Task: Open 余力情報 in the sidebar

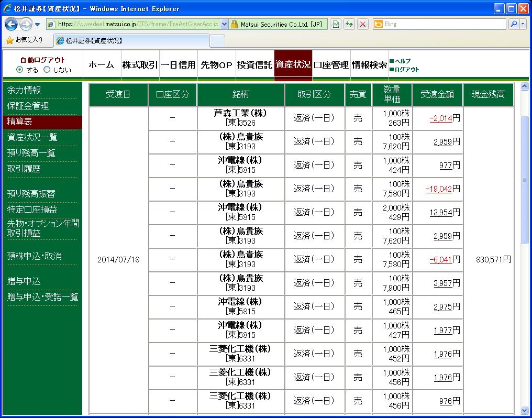Action: tap(24, 90)
